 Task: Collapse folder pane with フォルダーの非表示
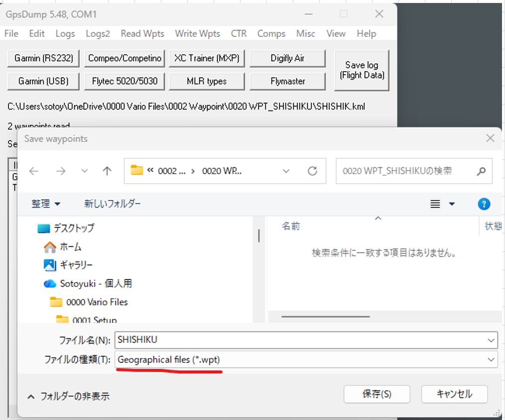[x=68, y=397]
